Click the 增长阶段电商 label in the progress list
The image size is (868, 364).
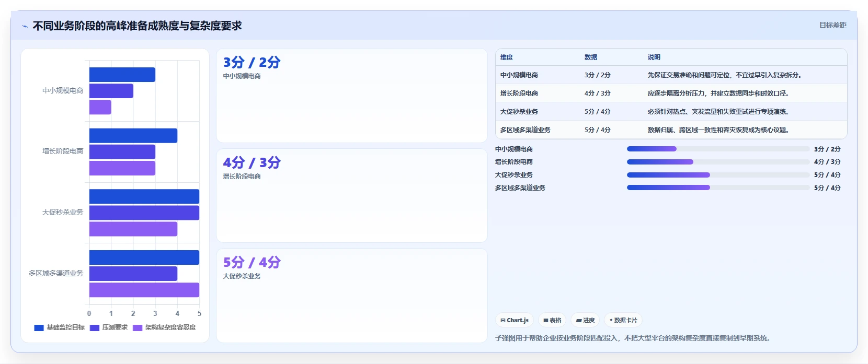[514, 162]
